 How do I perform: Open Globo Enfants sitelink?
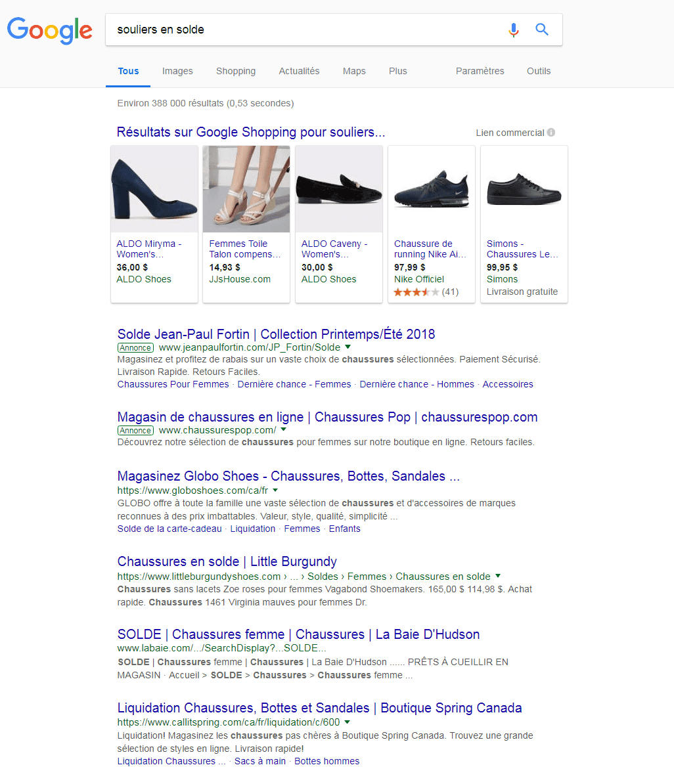(344, 529)
